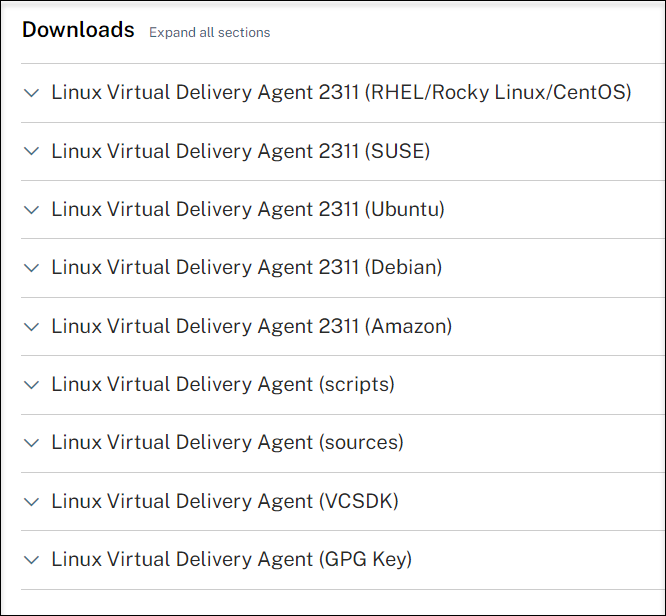Open Linux Virtual Delivery Agent 2311 (RHEL/Rocky Linux/CentOS) title
Image resolution: width=666 pixels, height=616 pixels.
[341, 92]
